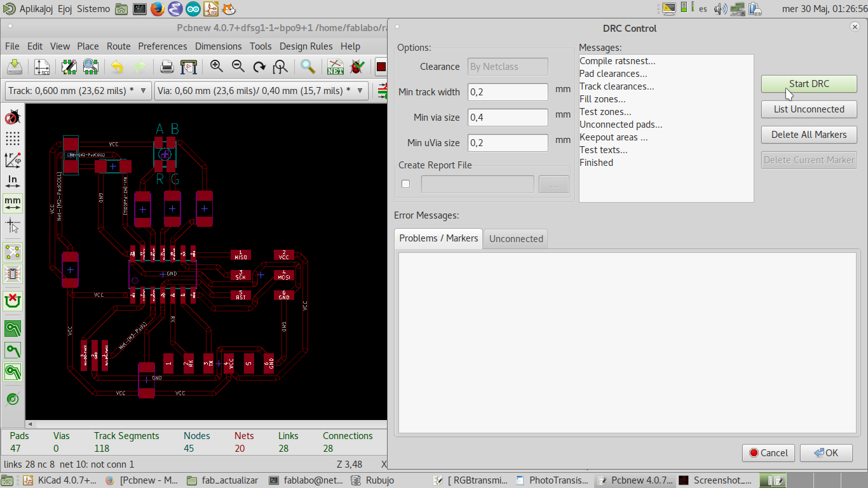Toggle grid display in left toolbar
The image size is (868, 488).
(x=13, y=139)
